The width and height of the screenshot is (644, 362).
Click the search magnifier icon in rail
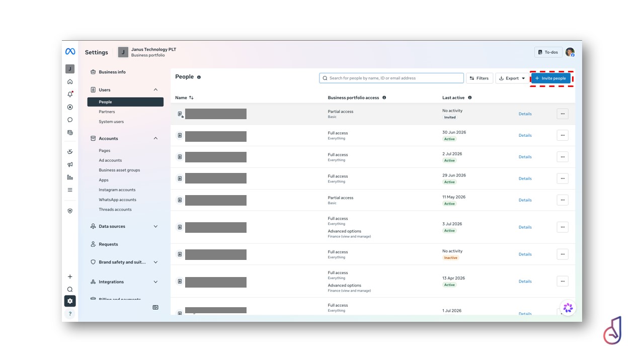[70, 289]
